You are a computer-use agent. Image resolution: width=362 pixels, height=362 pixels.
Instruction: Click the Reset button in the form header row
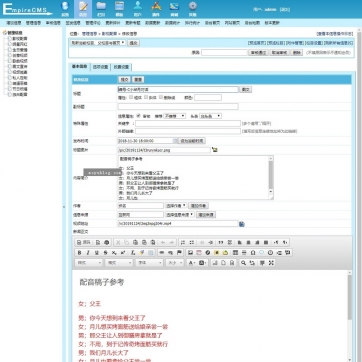138,80
